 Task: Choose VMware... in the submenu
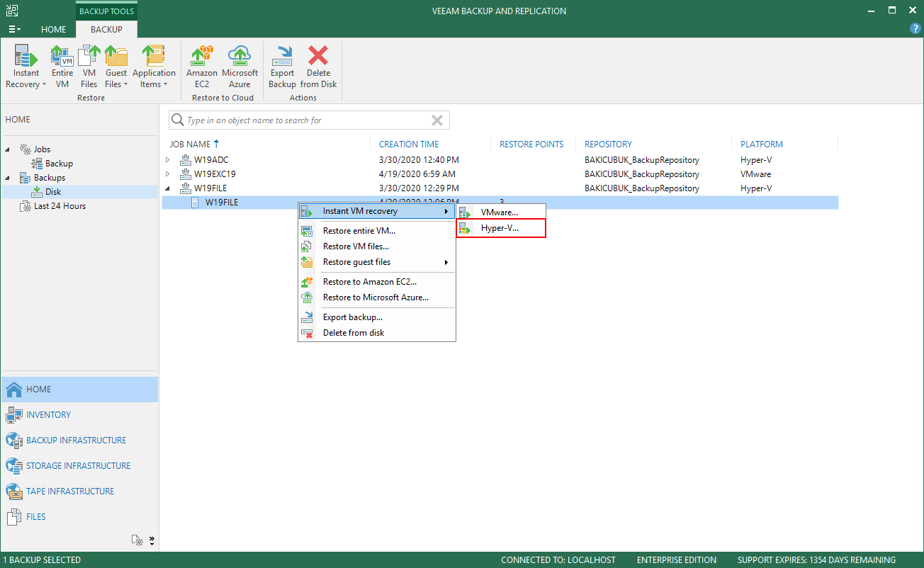pyautogui.click(x=501, y=212)
